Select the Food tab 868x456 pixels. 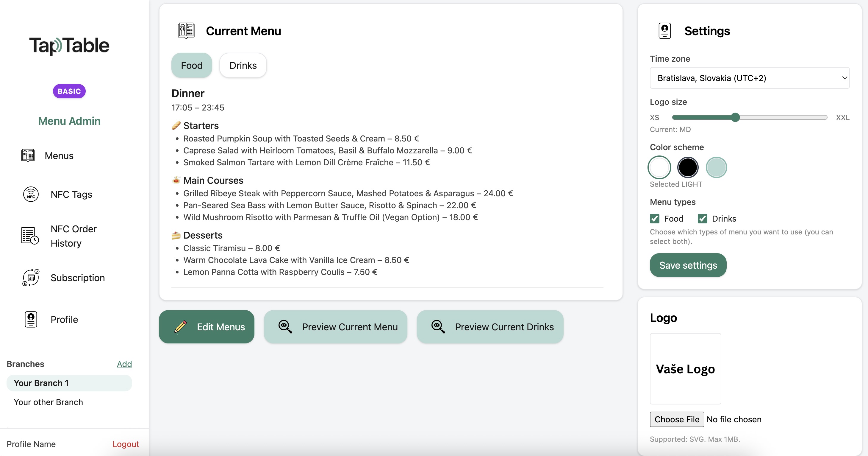pyautogui.click(x=192, y=65)
